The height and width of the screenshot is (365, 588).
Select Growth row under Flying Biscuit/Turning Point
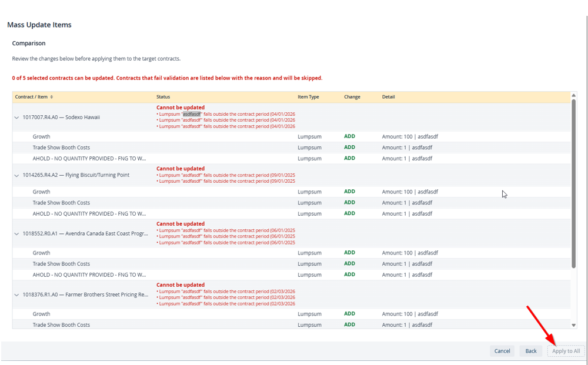click(x=292, y=192)
